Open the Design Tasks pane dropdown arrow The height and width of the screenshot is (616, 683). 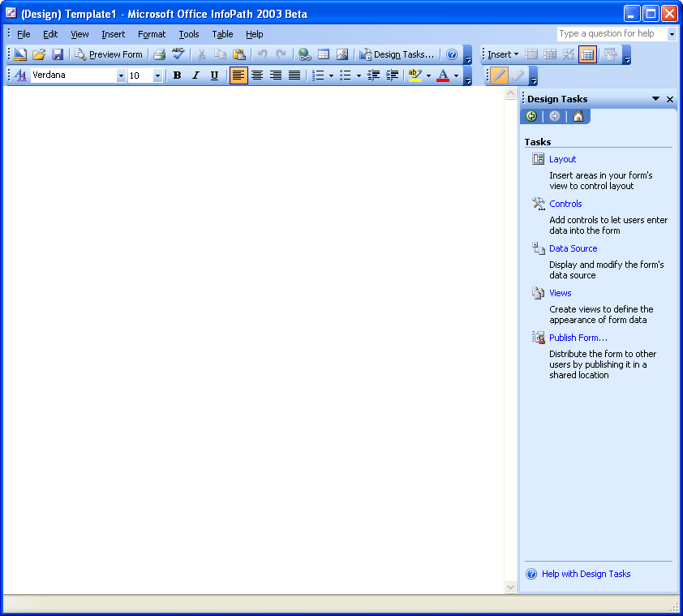coord(655,98)
